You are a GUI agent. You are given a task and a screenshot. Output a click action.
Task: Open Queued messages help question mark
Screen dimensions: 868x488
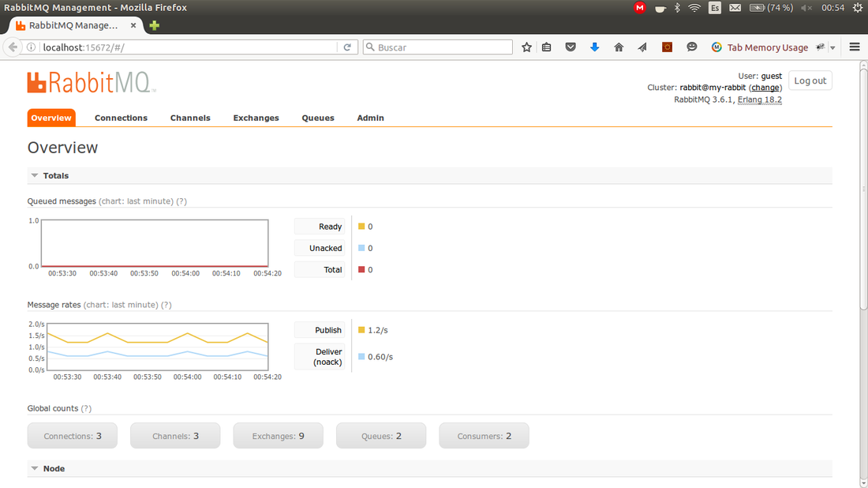click(x=181, y=201)
